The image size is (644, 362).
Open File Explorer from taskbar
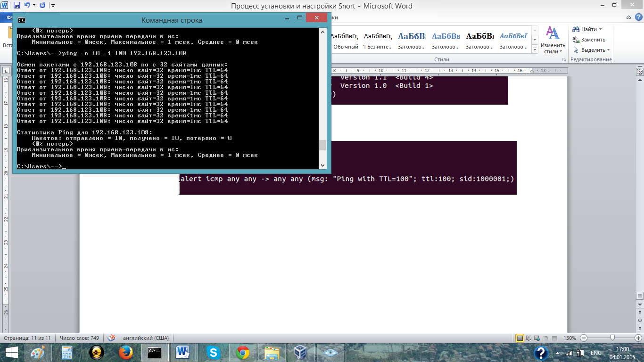272,353
